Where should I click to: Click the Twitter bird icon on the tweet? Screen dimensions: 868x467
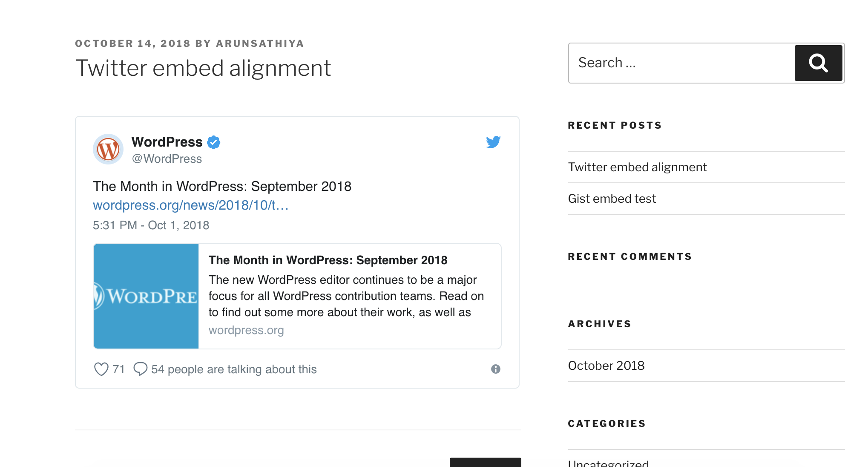tap(493, 142)
